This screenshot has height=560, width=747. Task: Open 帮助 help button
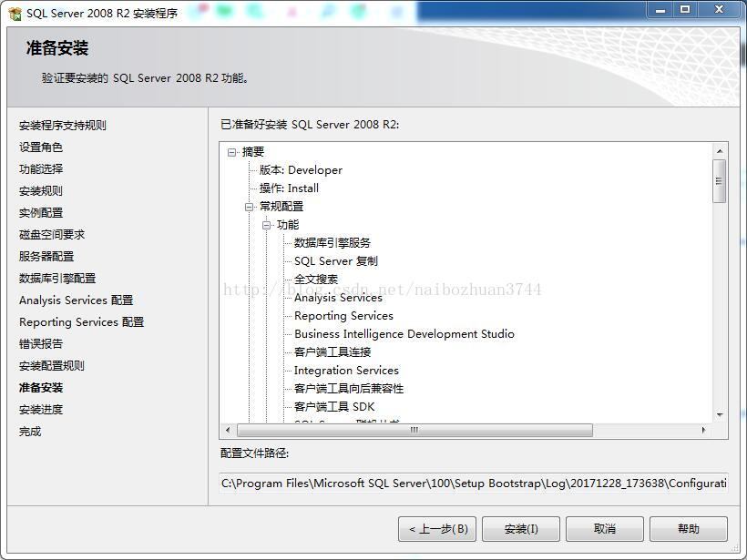tap(689, 529)
